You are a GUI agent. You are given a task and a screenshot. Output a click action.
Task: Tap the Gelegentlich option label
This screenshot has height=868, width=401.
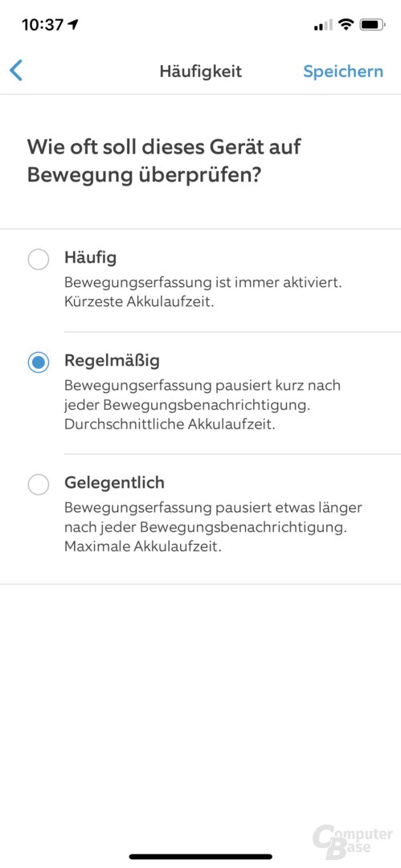click(x=115, y=483)
